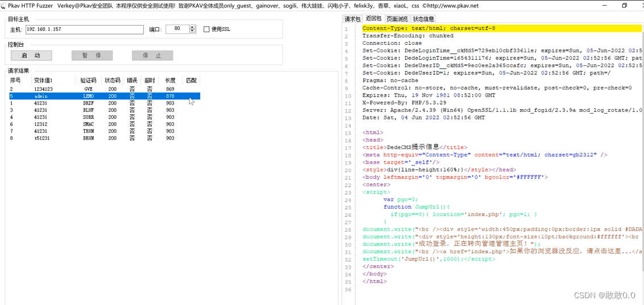Click the Date: Sat, 04 Jun 2022 line

click(423, 118)
